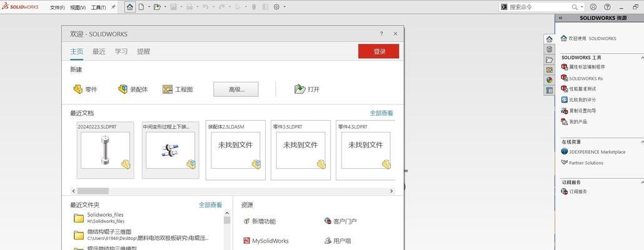The image size is (644, 250).
Task: Click the Home icon in the top toolbar
Action: click(130, 7)
